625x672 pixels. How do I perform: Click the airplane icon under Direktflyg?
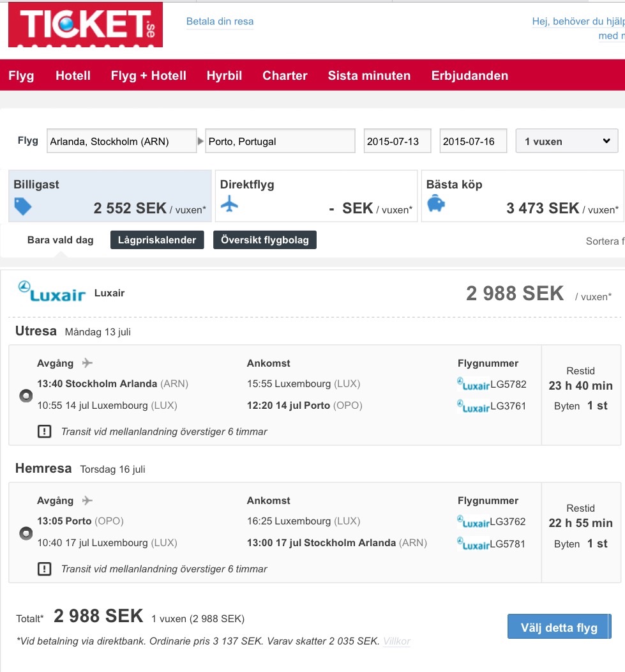click(x=229, y=204)
